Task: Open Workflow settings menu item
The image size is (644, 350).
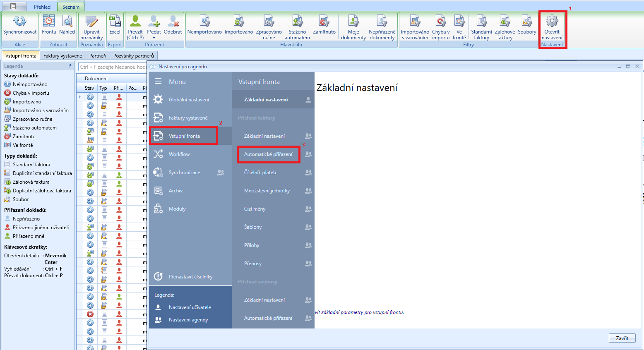Action: coord(179,154)
